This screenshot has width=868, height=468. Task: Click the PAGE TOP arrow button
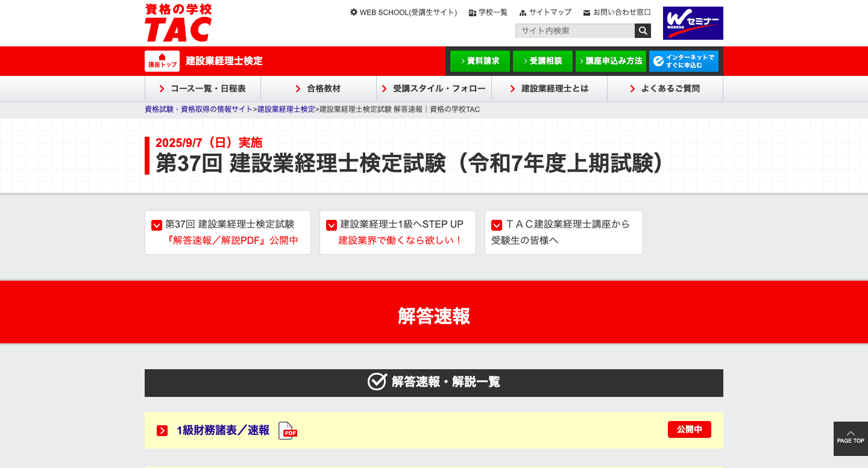(x=851, y=438)
